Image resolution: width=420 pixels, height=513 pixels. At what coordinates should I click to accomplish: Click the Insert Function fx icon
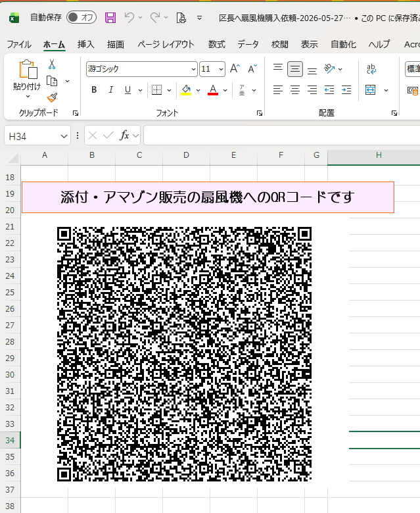[x=124, y=135]
